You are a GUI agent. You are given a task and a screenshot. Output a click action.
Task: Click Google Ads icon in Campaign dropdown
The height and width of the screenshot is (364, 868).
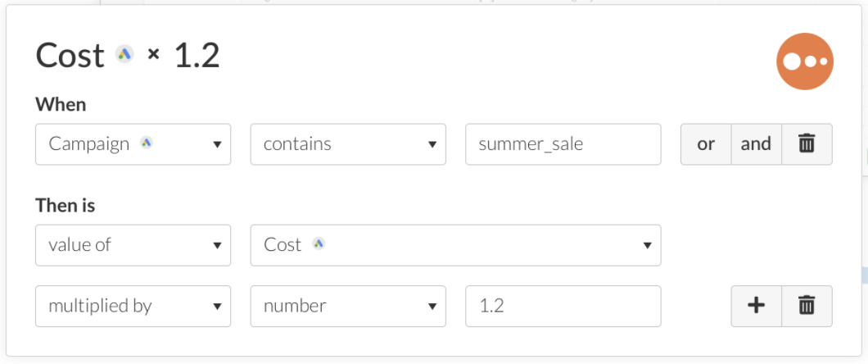point(147,143)
